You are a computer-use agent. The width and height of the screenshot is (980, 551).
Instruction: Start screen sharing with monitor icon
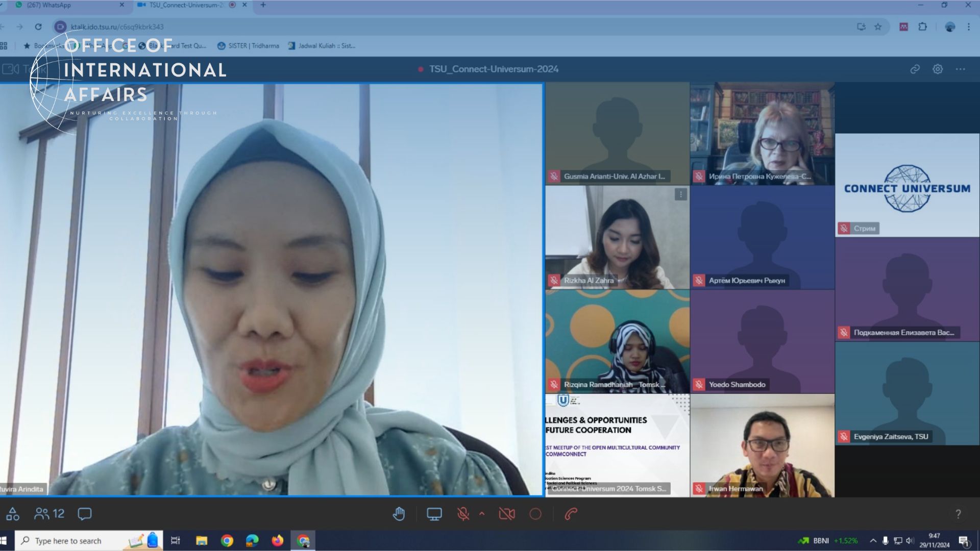point(434,514)
